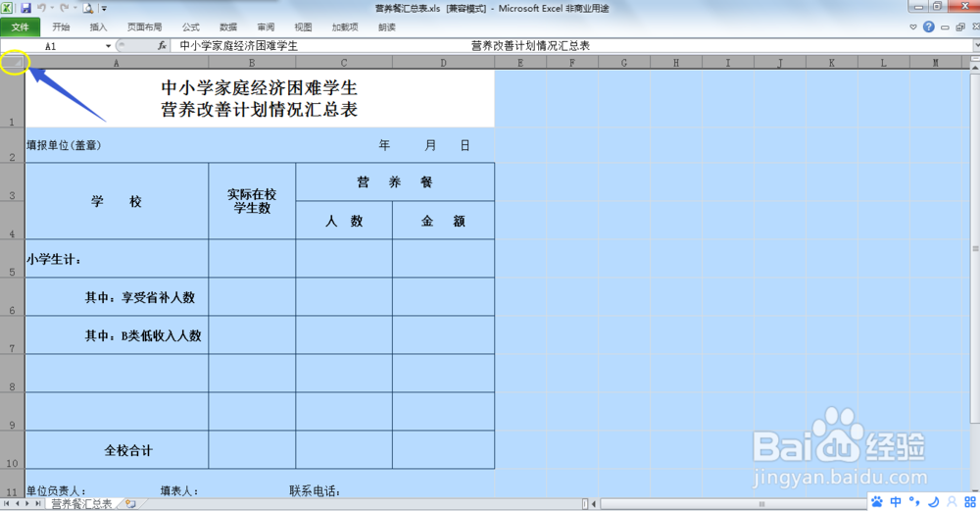The width and height of the screenshot is (980, 511).
Task: Minimize the ribbon with the caret icon
Action: coord(913,26)
